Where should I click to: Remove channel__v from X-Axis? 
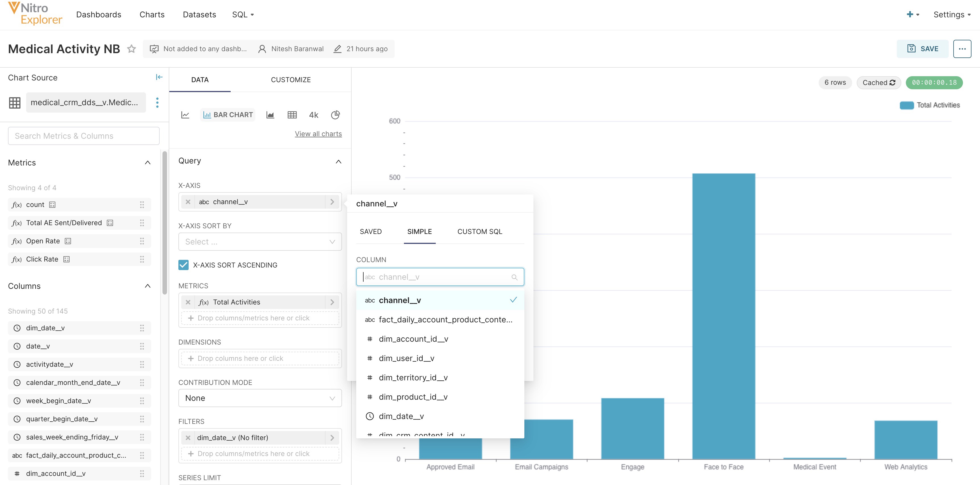tap(188, 202)
